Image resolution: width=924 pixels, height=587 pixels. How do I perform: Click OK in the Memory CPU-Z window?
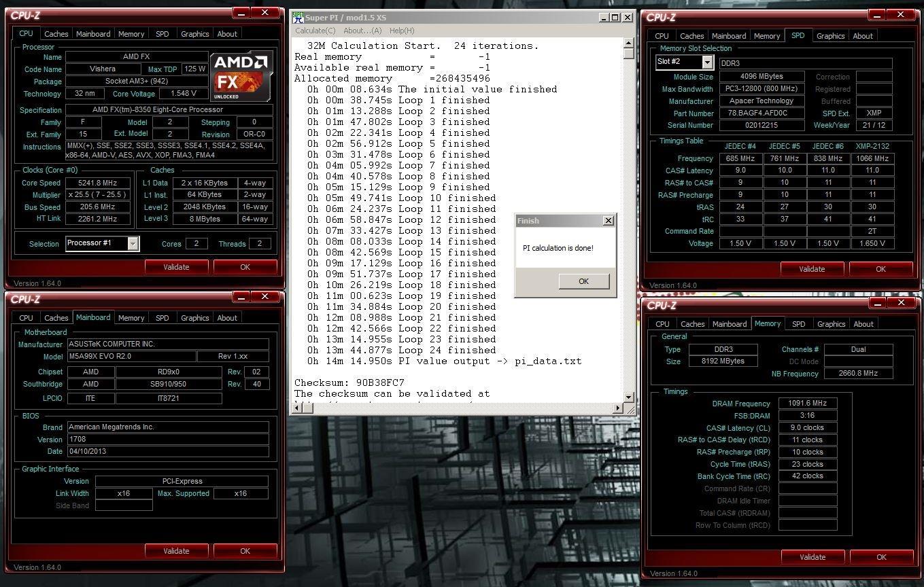(881, 557)
